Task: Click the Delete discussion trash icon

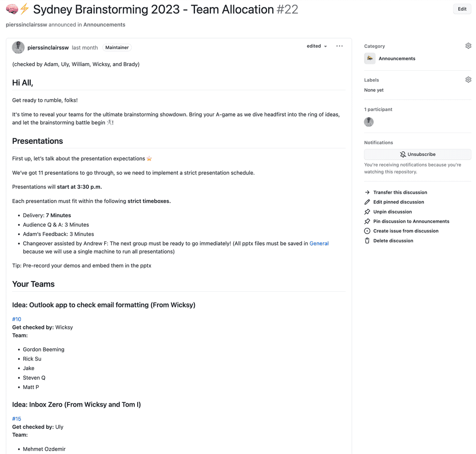Action: click(367, 240)
